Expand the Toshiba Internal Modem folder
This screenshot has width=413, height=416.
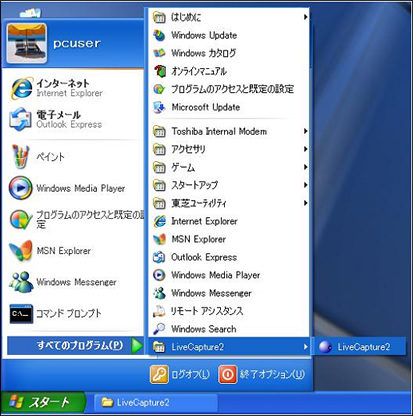pos(230,131)
